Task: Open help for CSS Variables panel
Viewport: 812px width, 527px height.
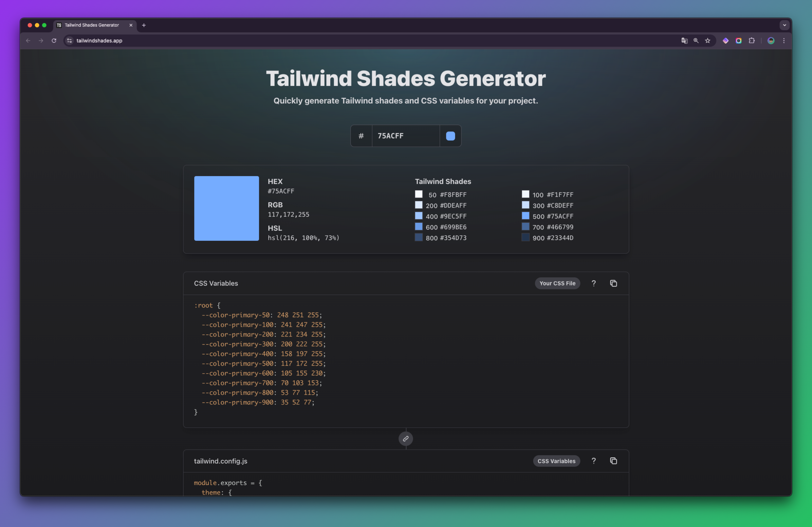Action: [x=594, y=283]
